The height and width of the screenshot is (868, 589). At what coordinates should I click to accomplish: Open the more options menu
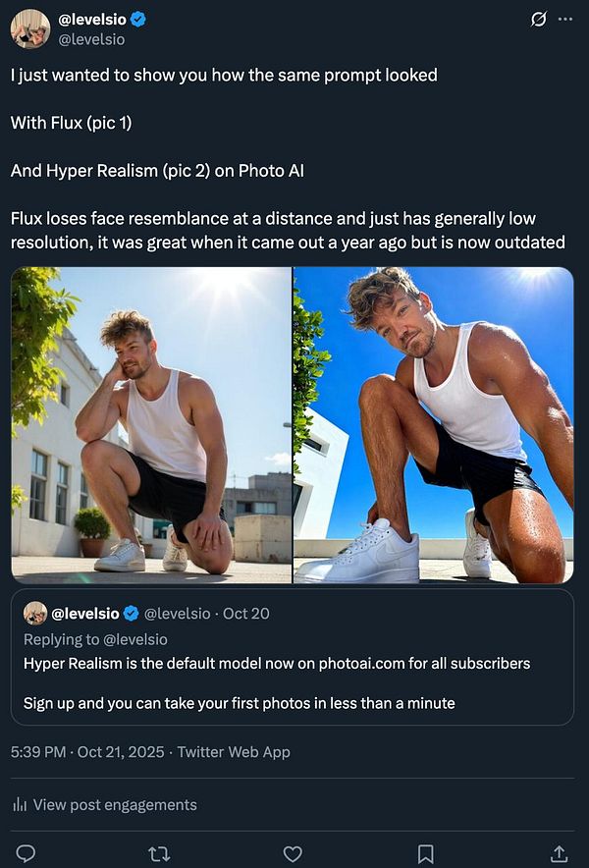pyautogui.click(x=564, y=19)
